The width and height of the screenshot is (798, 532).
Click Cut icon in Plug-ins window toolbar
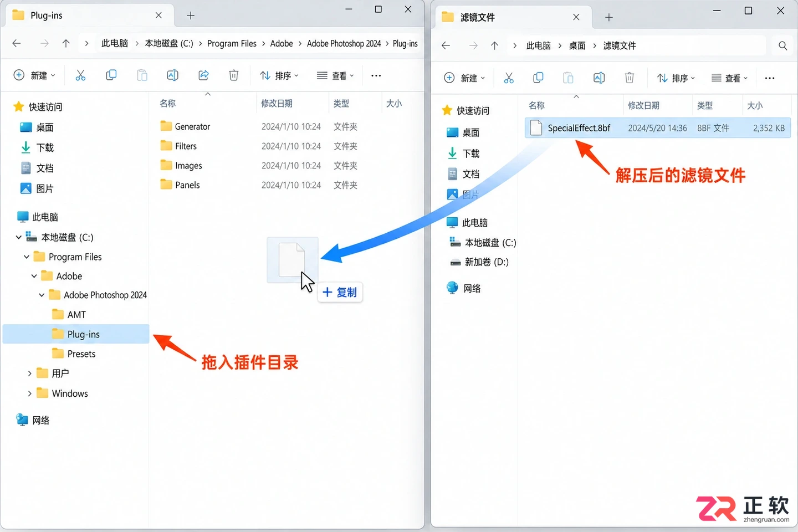80,75
